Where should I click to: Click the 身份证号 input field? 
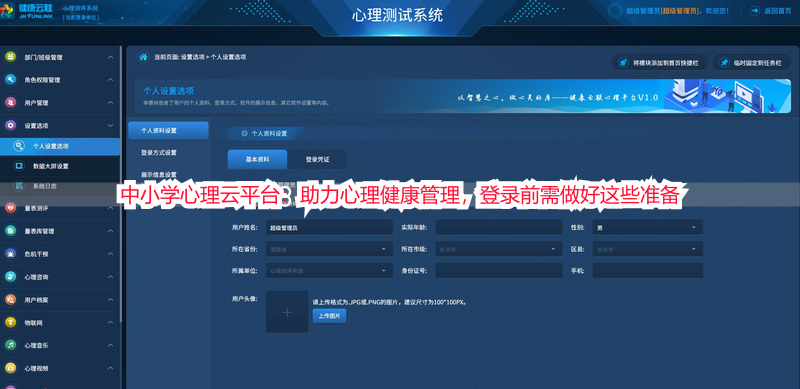click(x=498, y=271)
